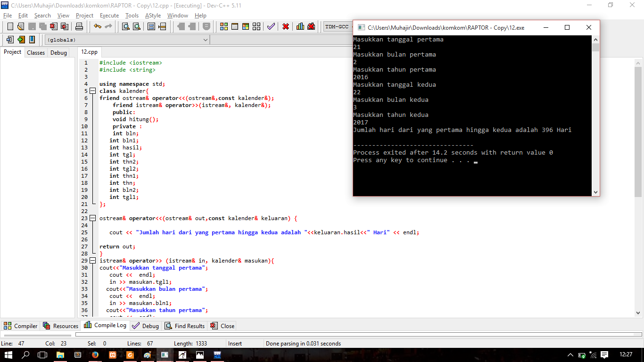Viewport: 644px width, 362px height.
Task: Open Task View on the taskbar
Action: click(x=42, y=354)
